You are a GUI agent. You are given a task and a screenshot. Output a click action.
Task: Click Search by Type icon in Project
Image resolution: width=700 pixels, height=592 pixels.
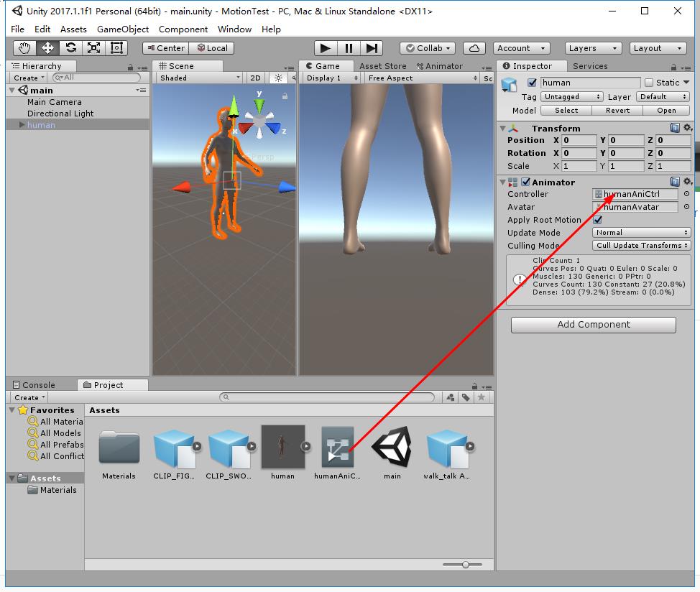click(451, 397)
